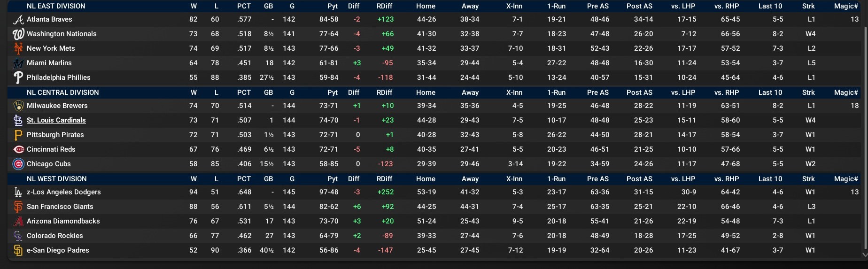
Task: Click the San Diego Padres logo
Action: click(x=18, y=251)
